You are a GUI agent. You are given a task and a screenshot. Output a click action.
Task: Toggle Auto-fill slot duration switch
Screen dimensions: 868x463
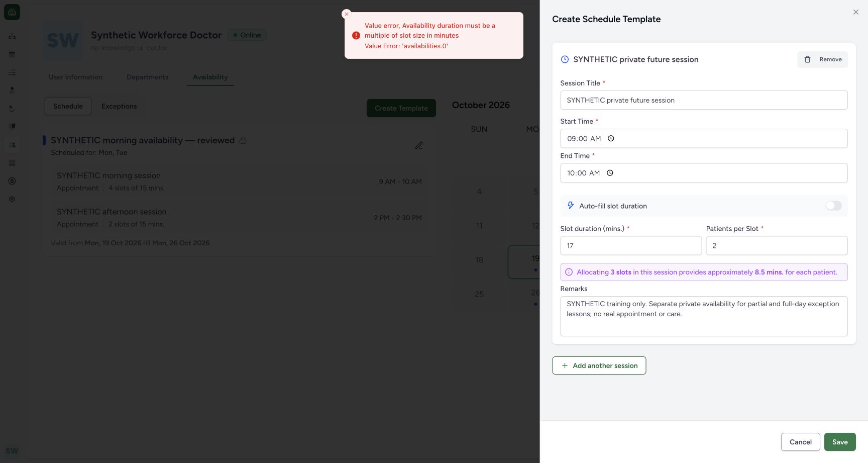tap(833, 206)
